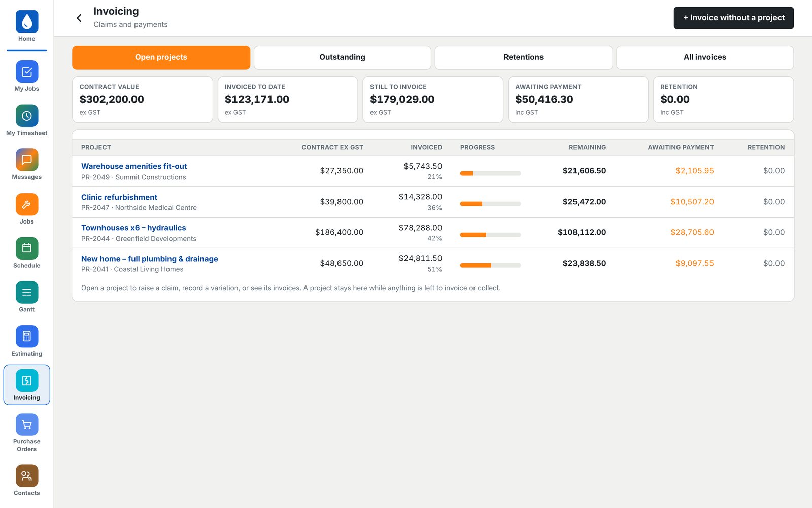The image size is (812, 508).
Task: Click the Still To Invoice $179,029.00 card
Action: [x=433, y=100]
